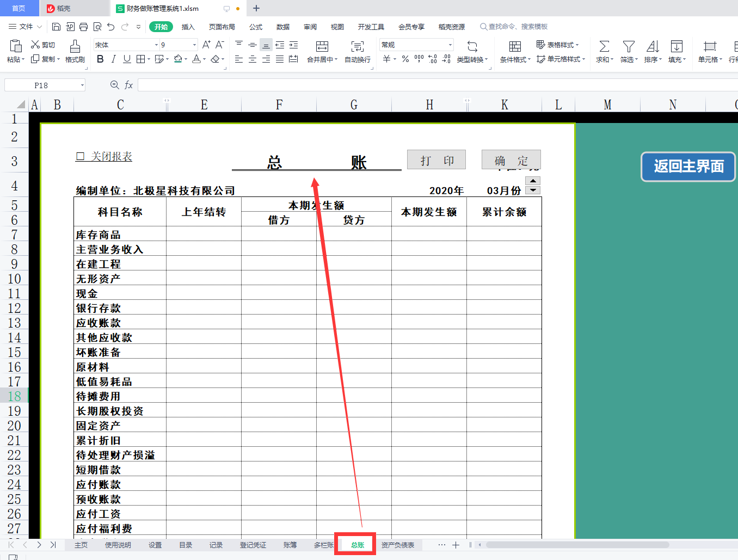This screenshot has height=560, width=738.
Task: Open the 单元格样式 cell style dropdown
Action: [561, 59]
